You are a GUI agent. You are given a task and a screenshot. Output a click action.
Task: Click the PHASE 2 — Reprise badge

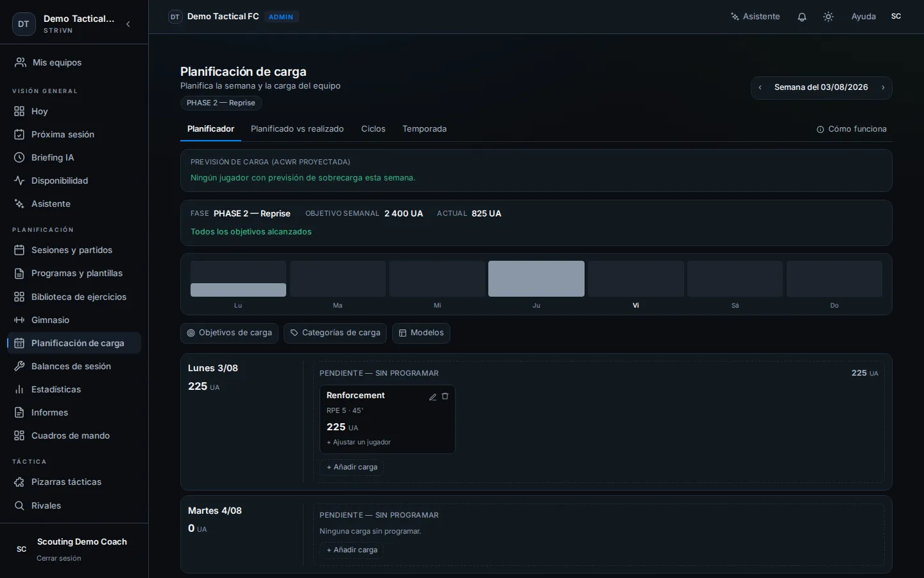coord(221,103)
